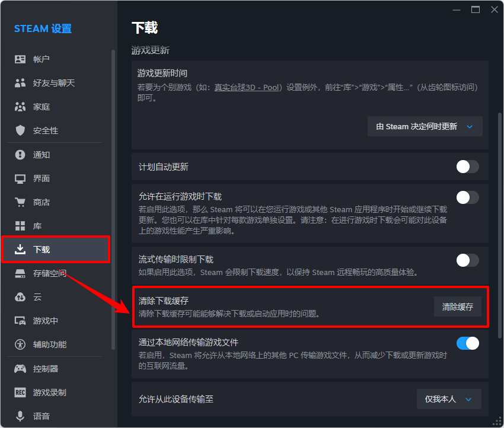Select 通知 label in the sidebar
Screen dimensions: 504x428
42,155
